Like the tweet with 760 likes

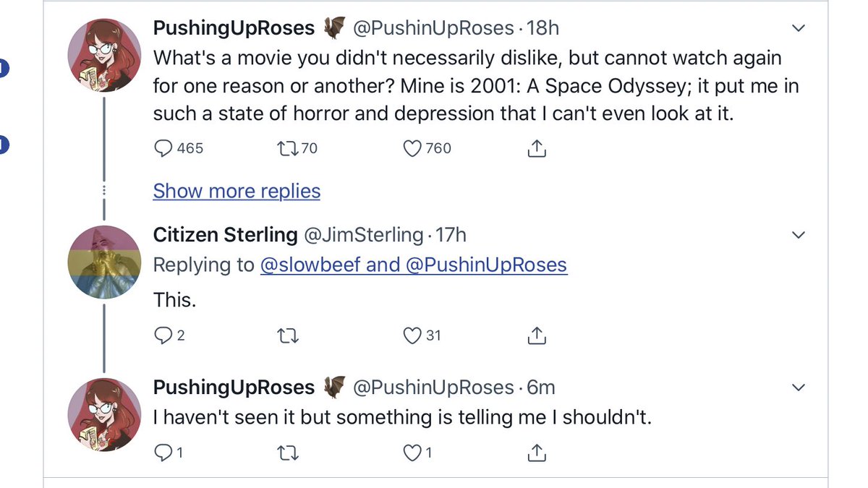click(x=412, y=148)
